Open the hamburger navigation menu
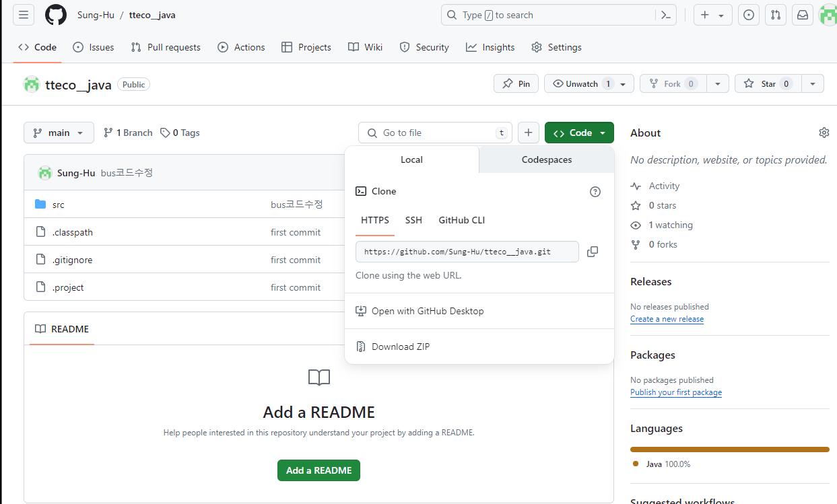Viewport: 837px width, 504px height. [x=24, y=15]
